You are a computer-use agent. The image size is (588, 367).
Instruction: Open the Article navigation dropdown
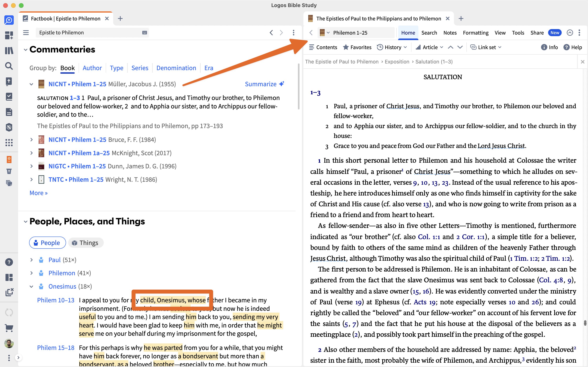[x=429, y=47]
